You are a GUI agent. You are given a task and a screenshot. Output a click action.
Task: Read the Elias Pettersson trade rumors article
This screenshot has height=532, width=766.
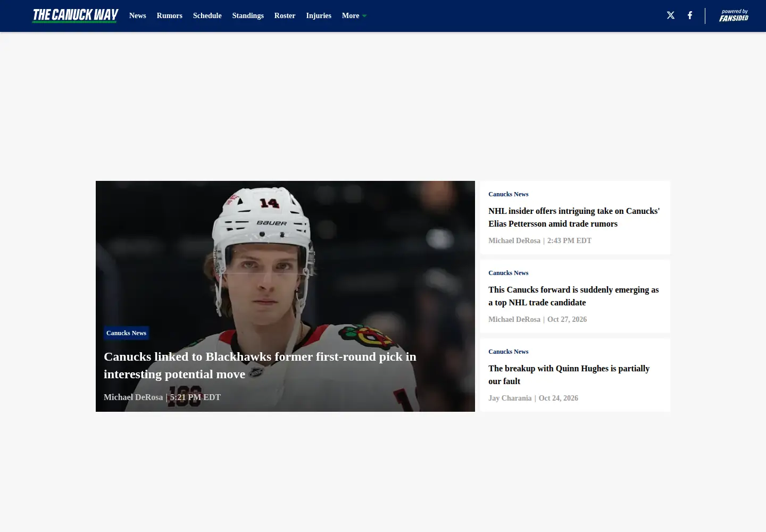[574, 217]
